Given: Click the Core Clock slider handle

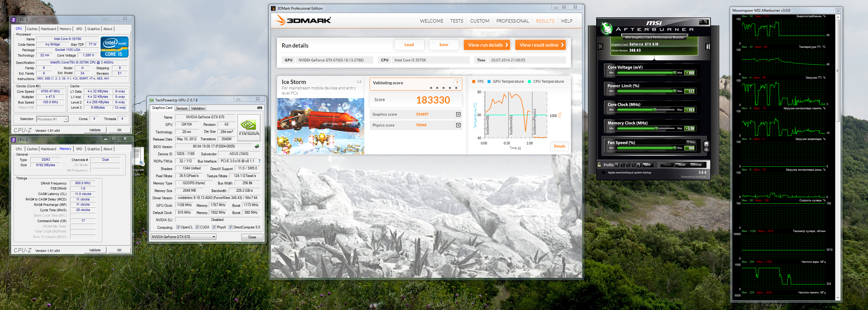Looking at the screenshot, I should (655, 110).
